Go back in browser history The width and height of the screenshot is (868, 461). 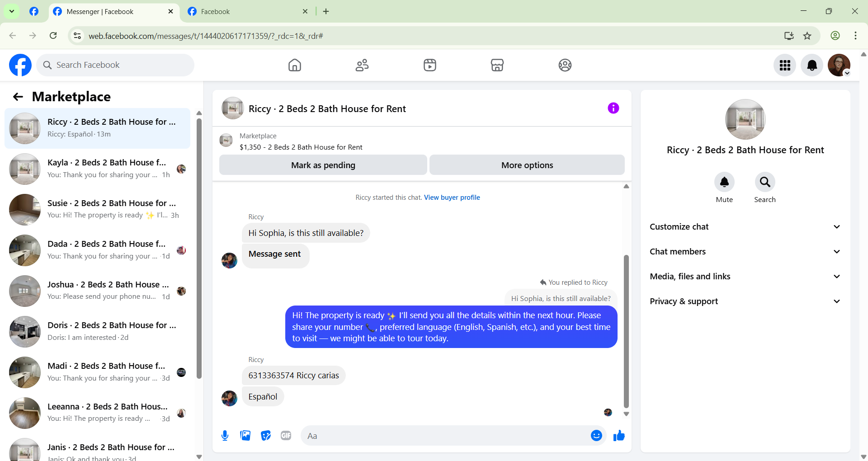pyautogui.click(x=13, y=36)
